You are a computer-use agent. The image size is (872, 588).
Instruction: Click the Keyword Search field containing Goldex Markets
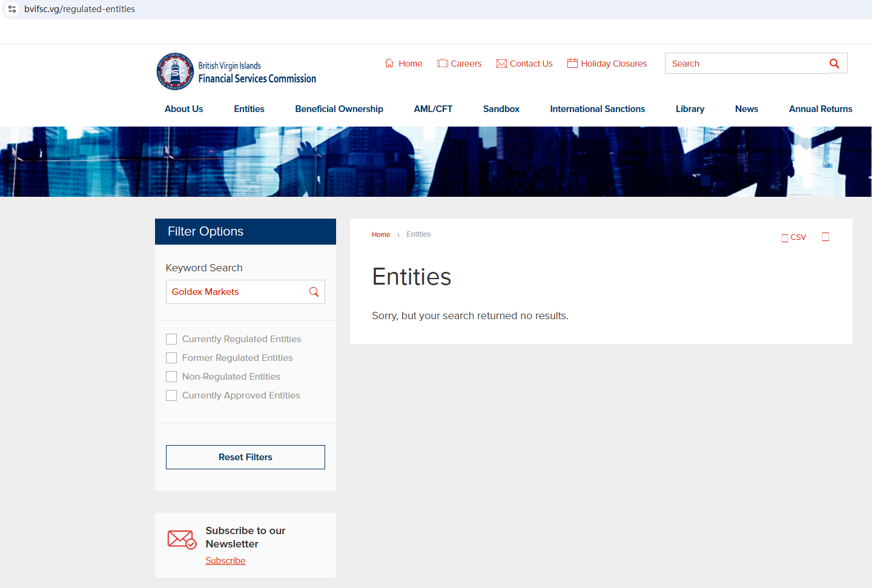pos(245,292)
